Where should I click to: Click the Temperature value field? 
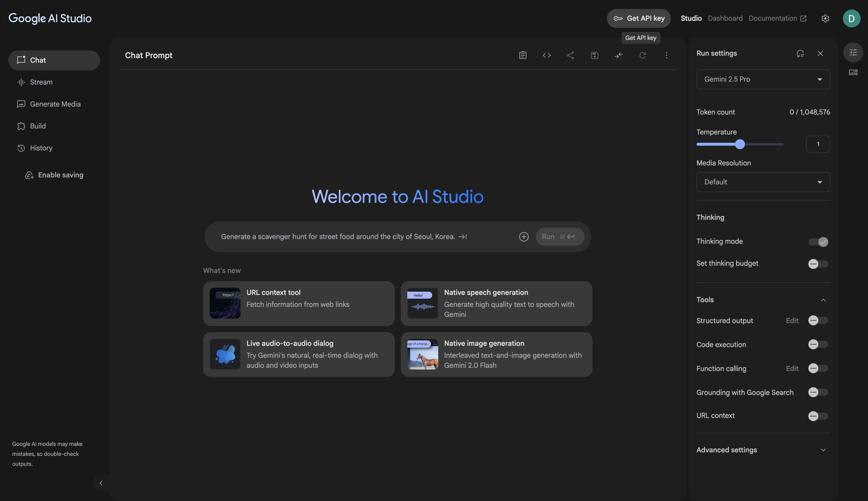(x=818, y=144)
